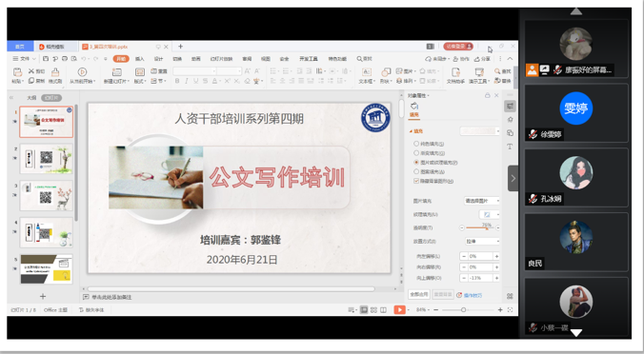Click the Apply to All button
644x354 pixels.
pyautogui.click(x=419, y=294)
